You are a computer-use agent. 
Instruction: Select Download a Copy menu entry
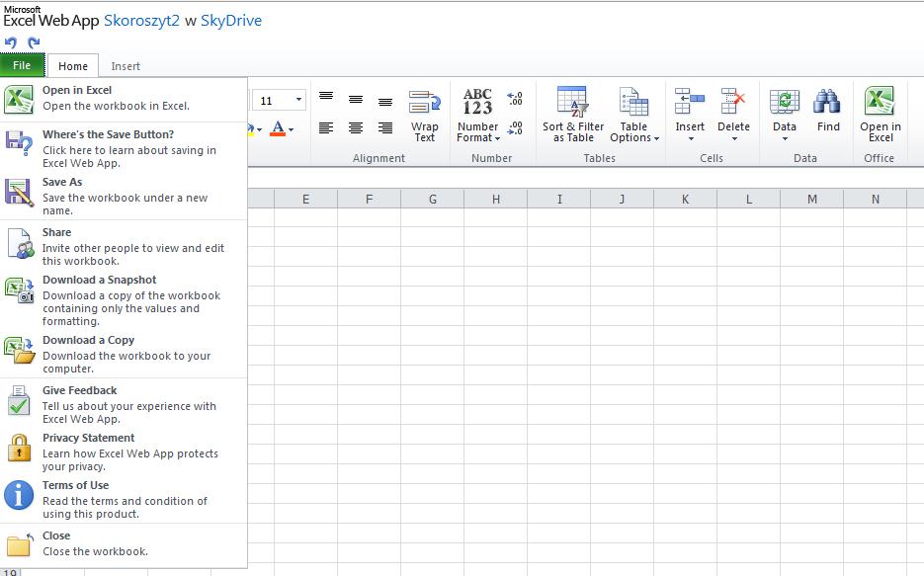[124, 354]
